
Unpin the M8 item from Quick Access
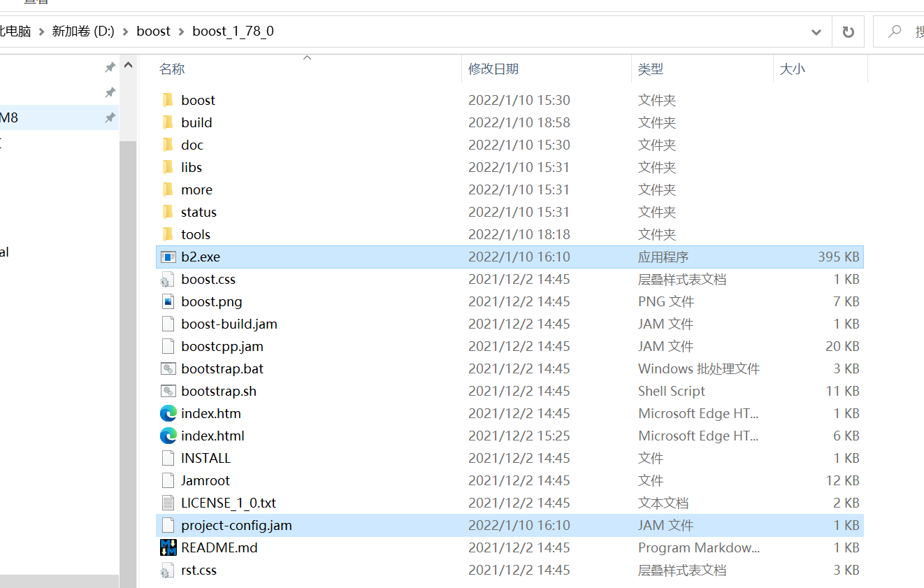point(109,117)
